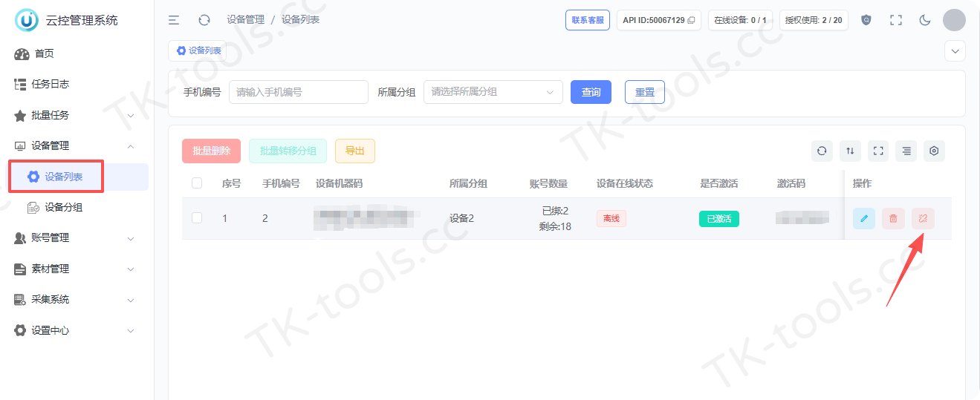980x400 pixels.
Task: Open column settings hexagon icon
Action: click(x=935, y=151)
